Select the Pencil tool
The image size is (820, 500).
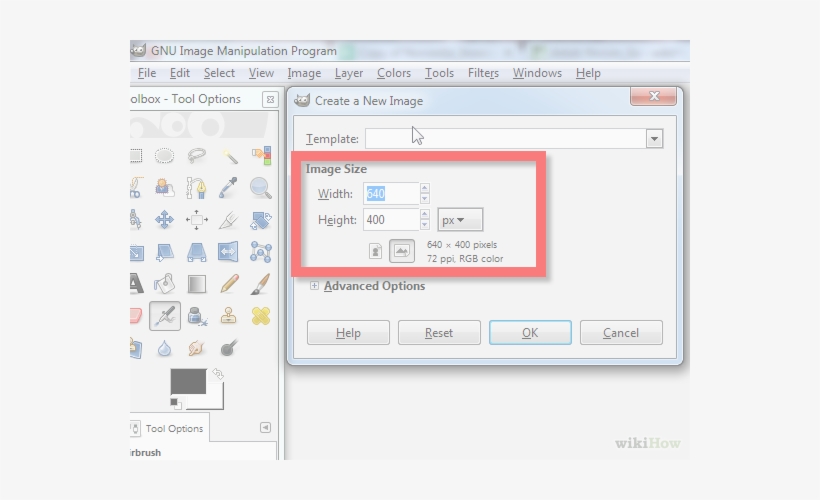point(229,284)
